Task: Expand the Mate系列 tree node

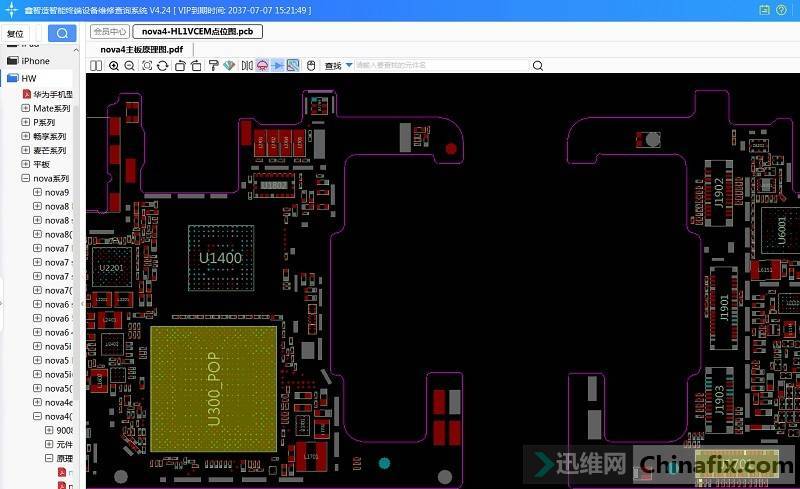Action: (26, 108)
